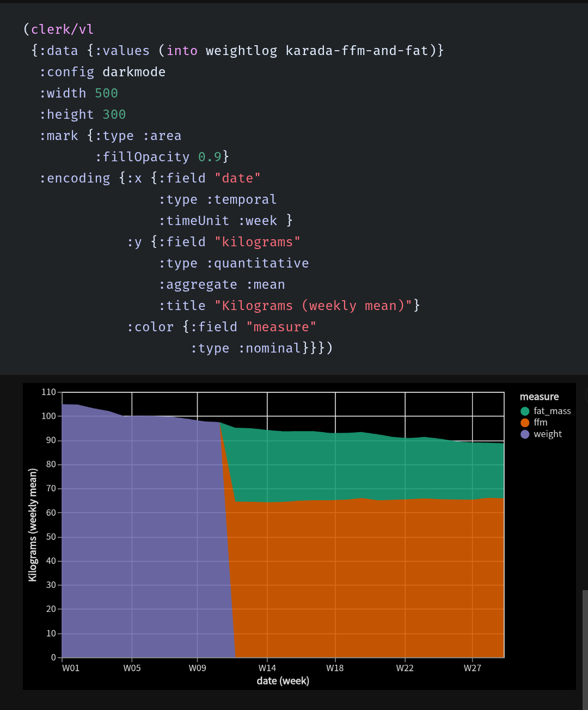Screen dimensions: 588x710
Task: Click the 110 y-axis tick label
Action: pos(48,392)
